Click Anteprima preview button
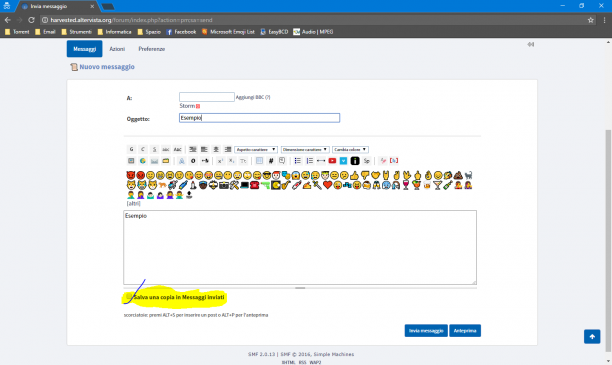This screenshot has height=365, width=612. (465, 331)
